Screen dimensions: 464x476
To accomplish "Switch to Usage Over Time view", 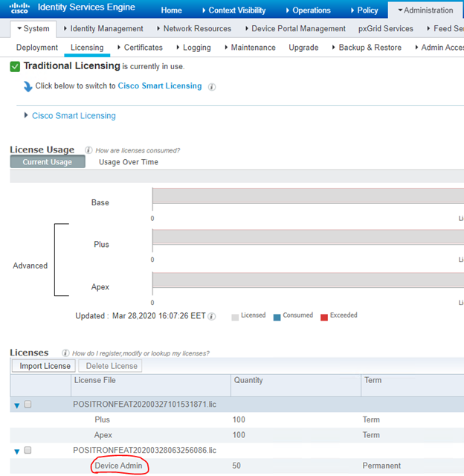I will pos(129,162).
